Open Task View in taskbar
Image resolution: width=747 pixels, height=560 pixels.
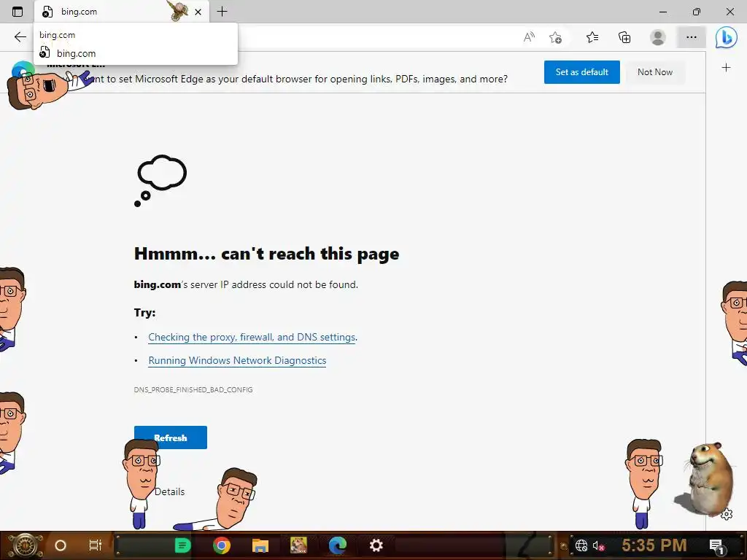tap(96, 545)
